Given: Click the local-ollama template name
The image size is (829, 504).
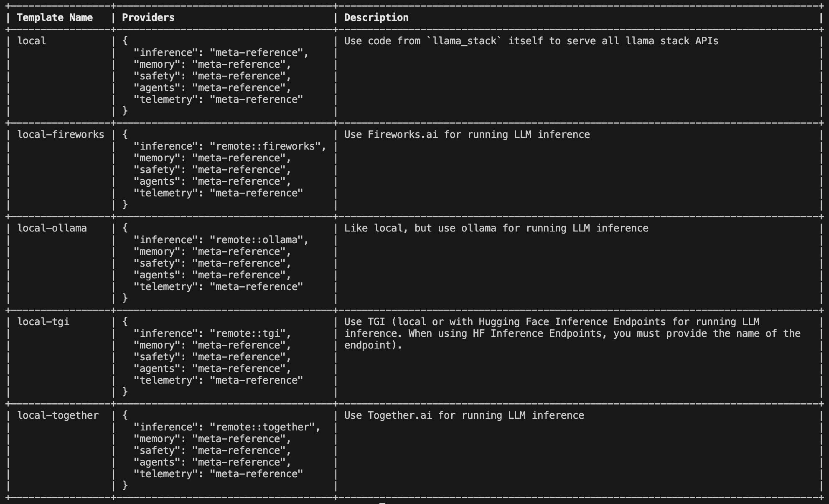Looking at the screenshot, I should click(52, 228).
